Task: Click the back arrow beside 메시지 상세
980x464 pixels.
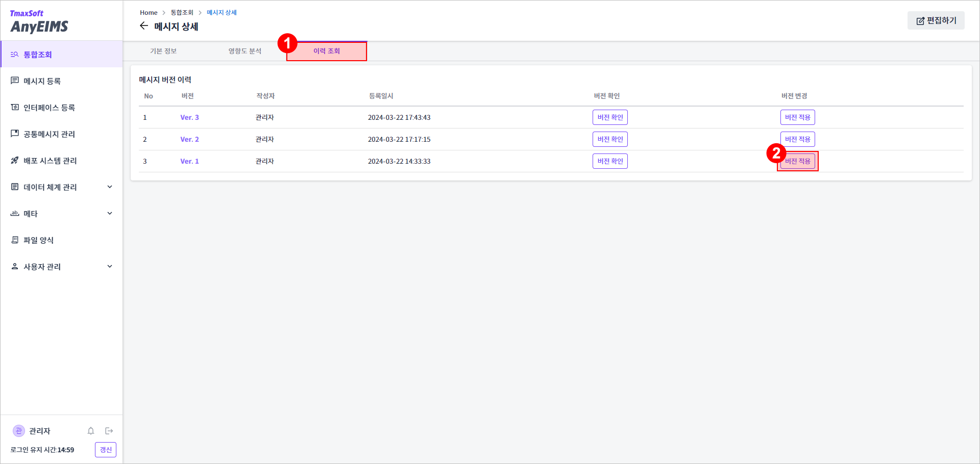Action: click(x=144, y=26)
